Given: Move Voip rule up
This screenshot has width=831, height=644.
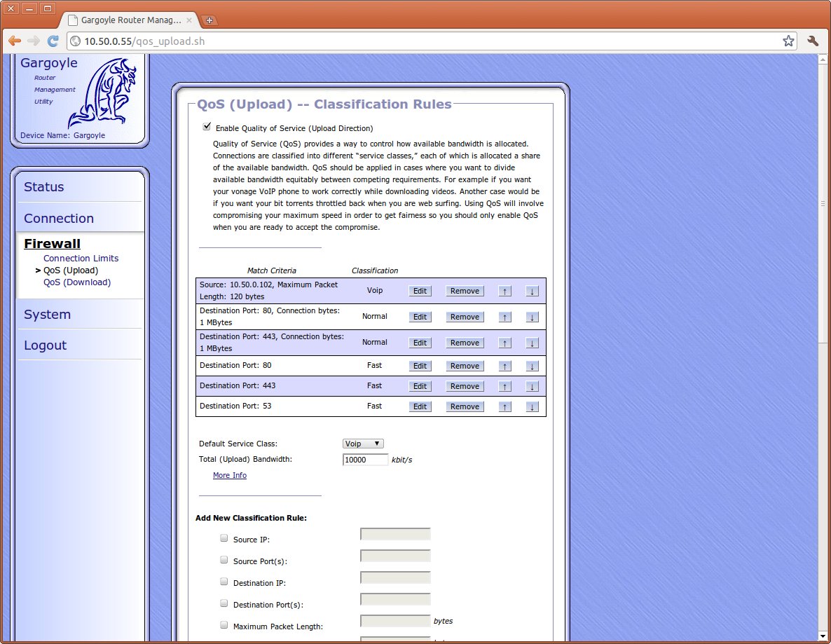Looking at the screenshot, I should 504,291.
